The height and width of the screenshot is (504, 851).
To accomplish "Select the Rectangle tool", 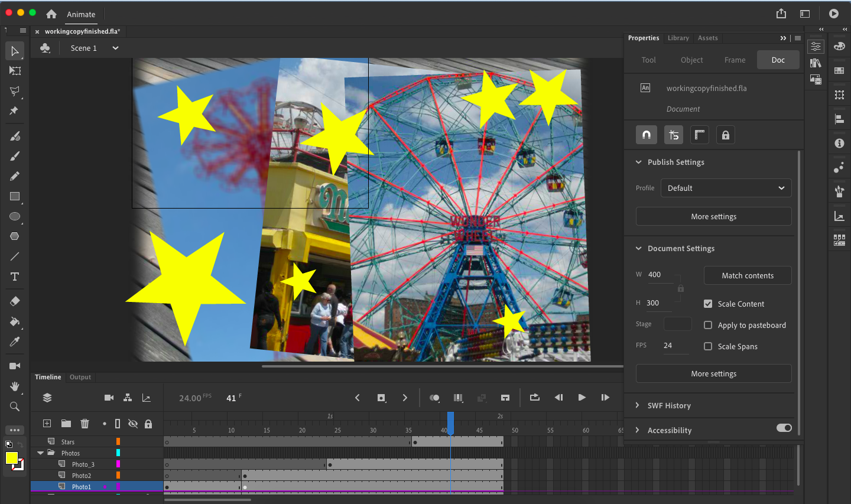I will pyautogui.click(x=15, y=196).
